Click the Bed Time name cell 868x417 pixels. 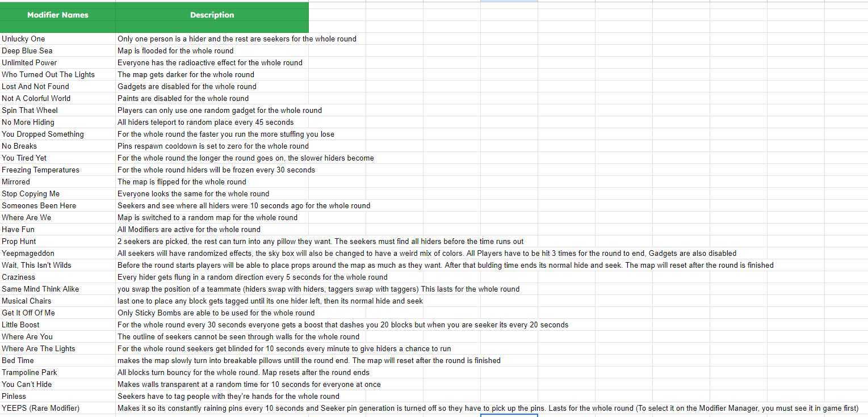click(58, 360)
